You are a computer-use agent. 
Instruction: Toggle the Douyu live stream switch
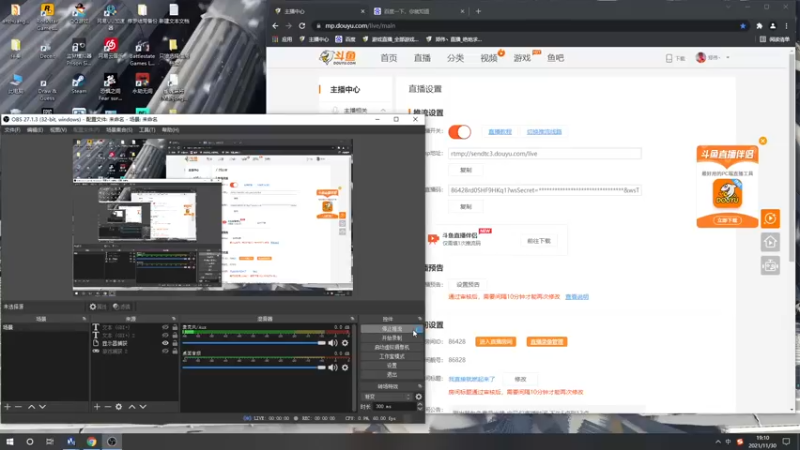click(460, 132)
